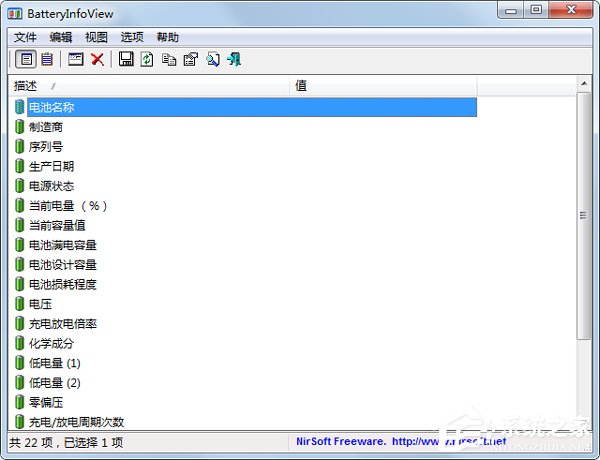Open the properties toolbar icon
Screen dimensions: 600x460
pyautogui.click(x=190, y=60)
